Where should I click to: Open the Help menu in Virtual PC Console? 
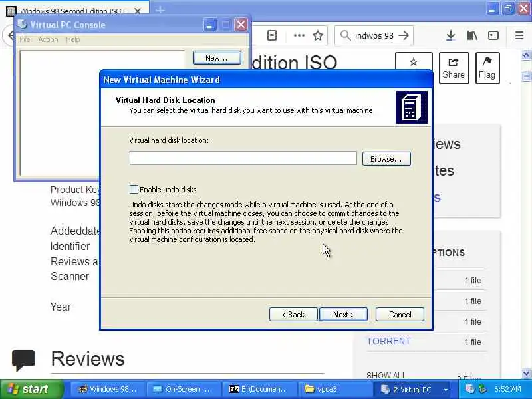point(73,39)
